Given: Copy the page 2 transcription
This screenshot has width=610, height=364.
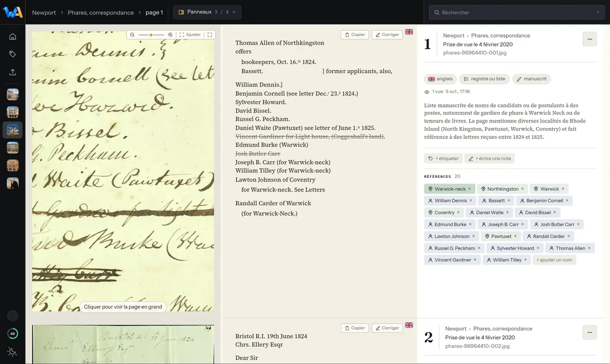Looking at the screenshot, I should [x=355, y=328].
